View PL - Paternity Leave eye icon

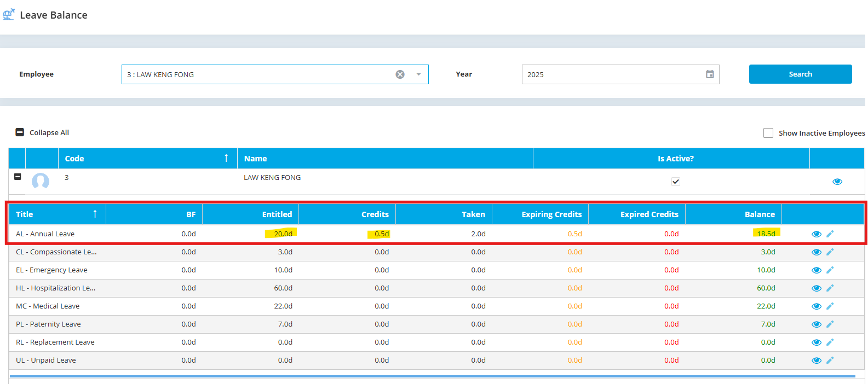click(x=817, y=324)
